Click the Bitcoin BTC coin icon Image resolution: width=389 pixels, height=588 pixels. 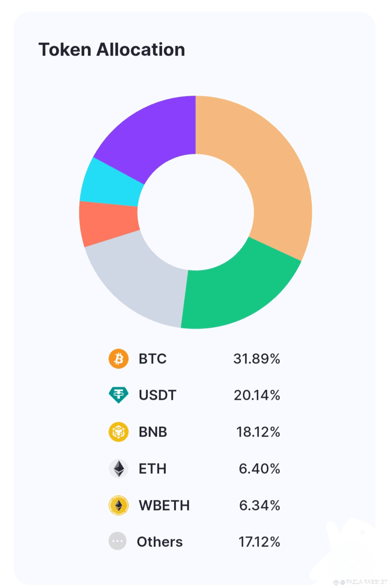point(119,359)
